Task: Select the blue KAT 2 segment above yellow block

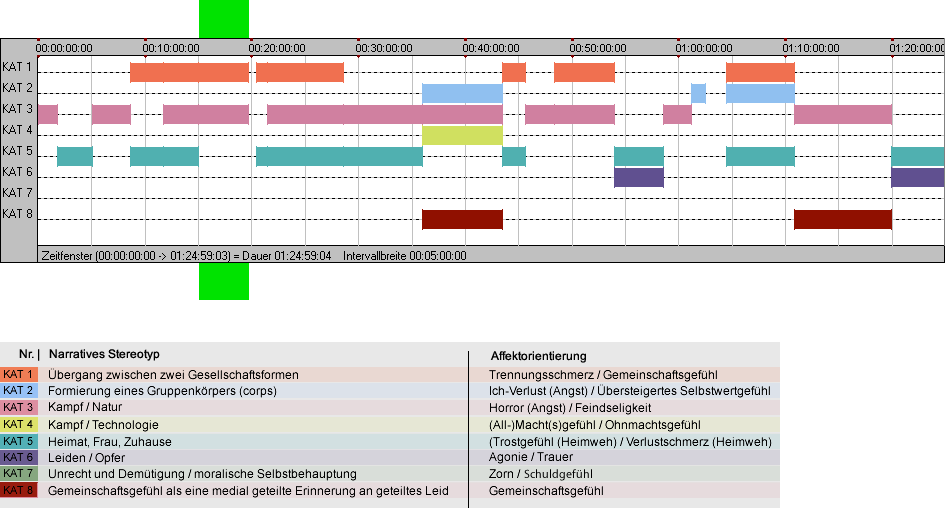Action: (x=462, y=93)
